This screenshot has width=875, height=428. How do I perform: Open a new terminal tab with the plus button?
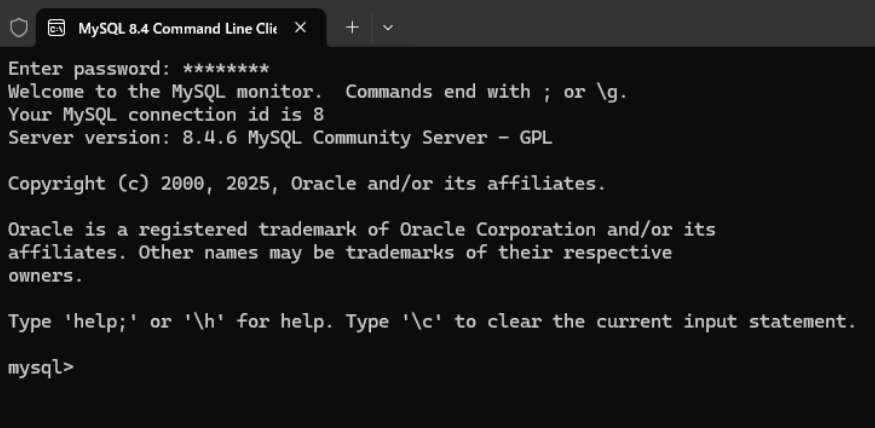pos(352,27)
